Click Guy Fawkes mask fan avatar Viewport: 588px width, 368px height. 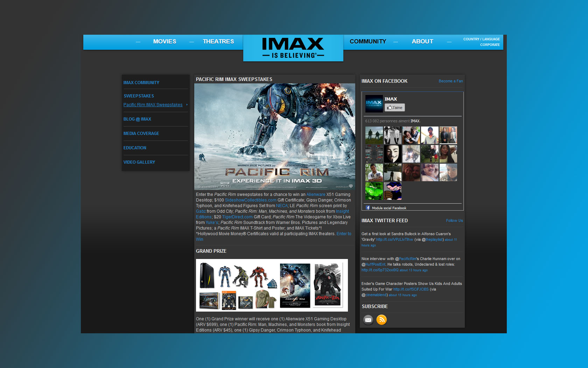point(393,154)
